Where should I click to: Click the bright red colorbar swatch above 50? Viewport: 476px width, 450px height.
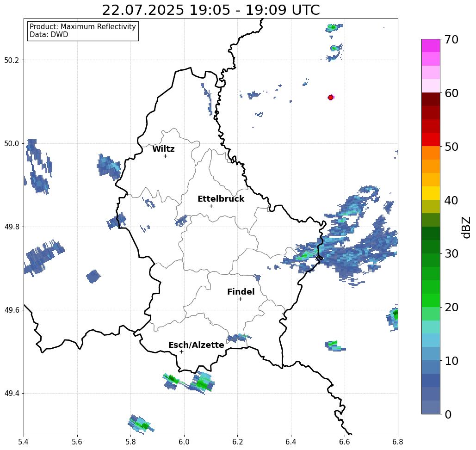[x=431, y=140]
